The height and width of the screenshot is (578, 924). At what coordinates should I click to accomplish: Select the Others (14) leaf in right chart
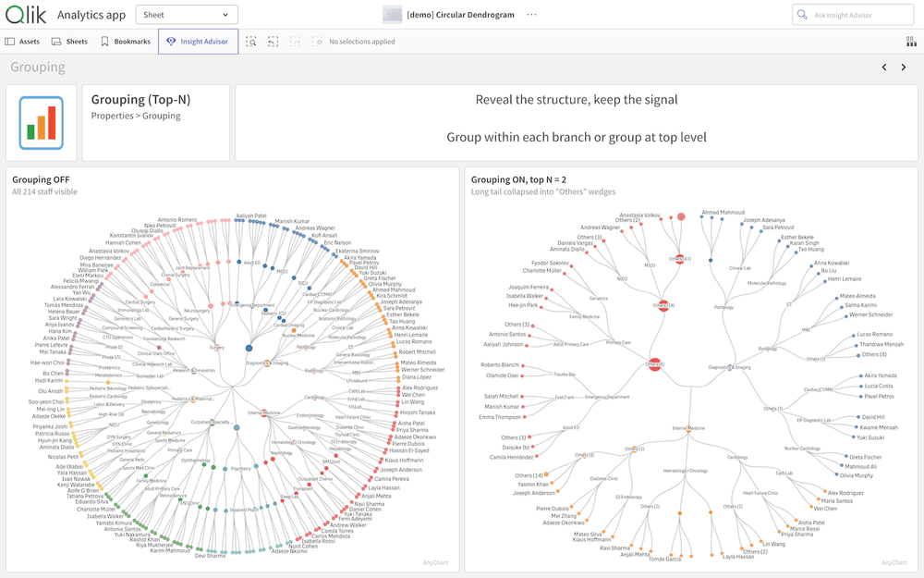tap(529, 475)
